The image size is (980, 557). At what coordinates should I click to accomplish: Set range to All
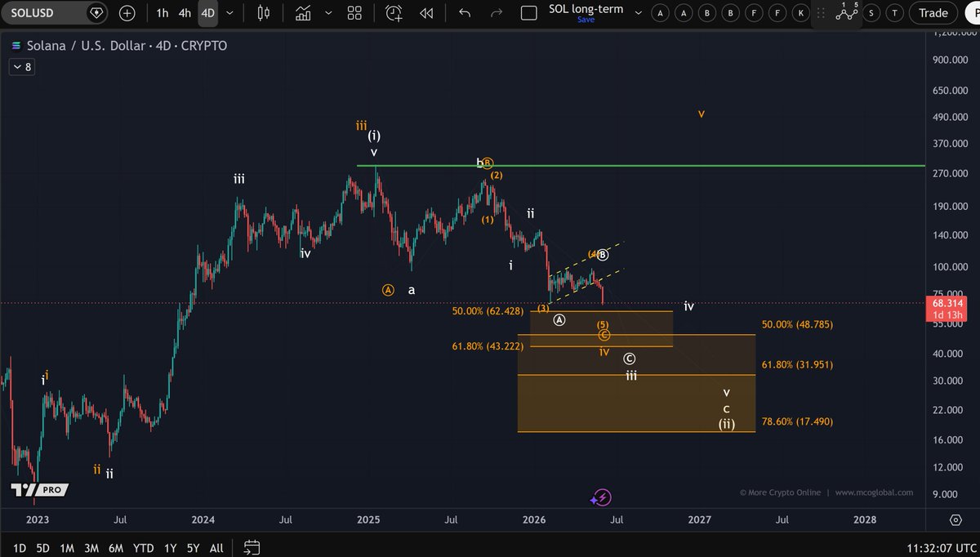(216, 547)
